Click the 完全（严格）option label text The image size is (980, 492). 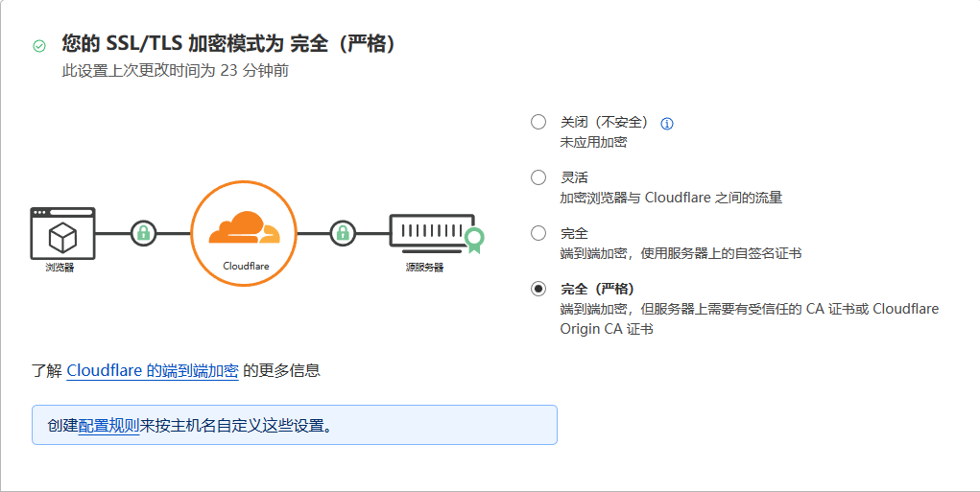597,289
